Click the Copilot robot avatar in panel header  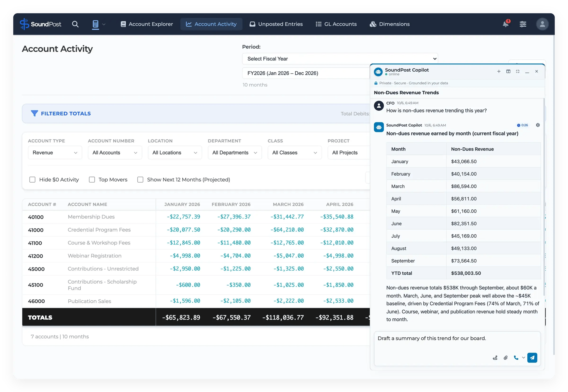tap(378, 72)
